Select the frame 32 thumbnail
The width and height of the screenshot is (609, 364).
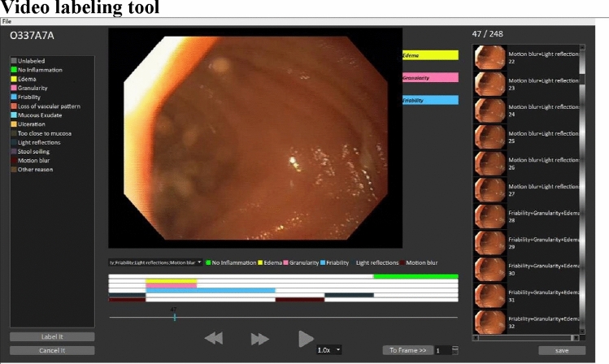[489, 322]
